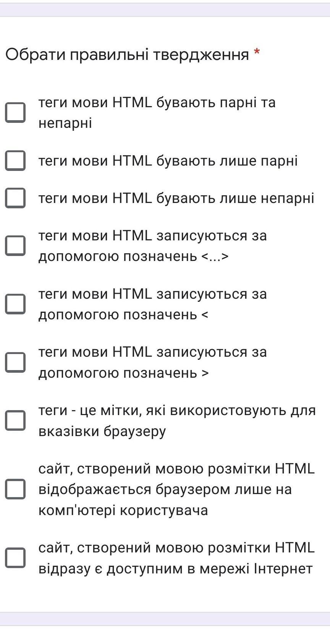Click the label "теги мови HTML бувають лише непарні"
This screenshot has height=644, width=330.
click(x=176, y=198)
